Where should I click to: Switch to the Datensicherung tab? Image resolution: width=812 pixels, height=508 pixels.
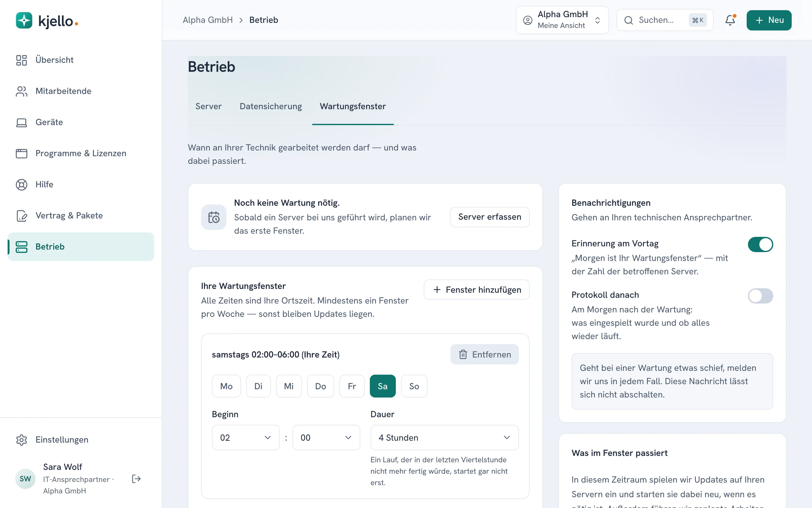271,106
